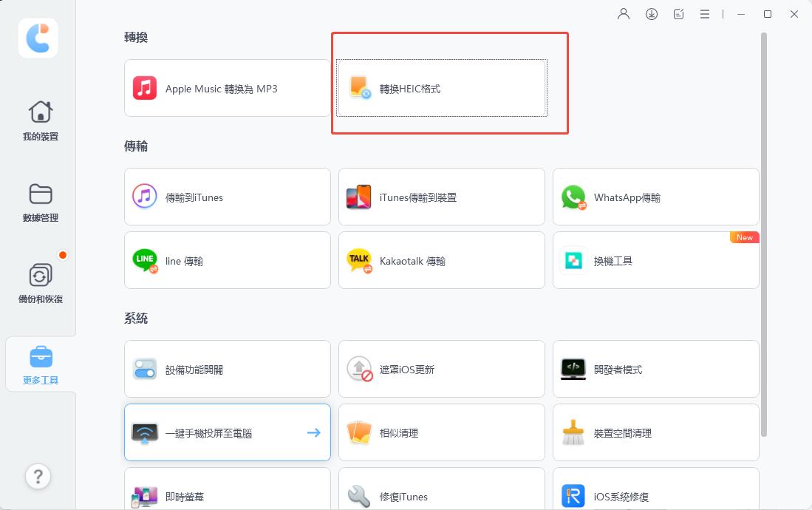This screenshot has width=812, height=510.
Task: Select 更多工具 in the sidebar
Action: 41,364
